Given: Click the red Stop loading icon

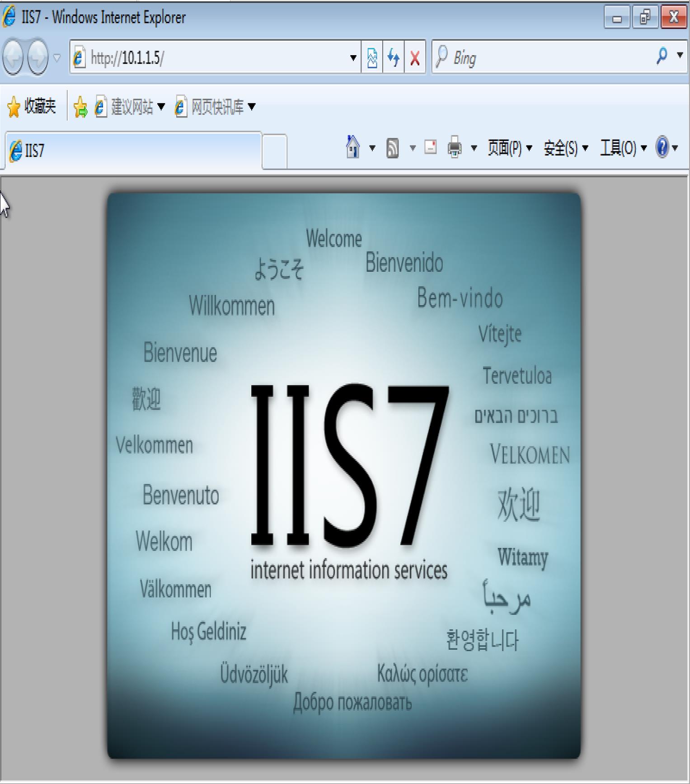Looking at the screenshot, I should click(415, 58).
